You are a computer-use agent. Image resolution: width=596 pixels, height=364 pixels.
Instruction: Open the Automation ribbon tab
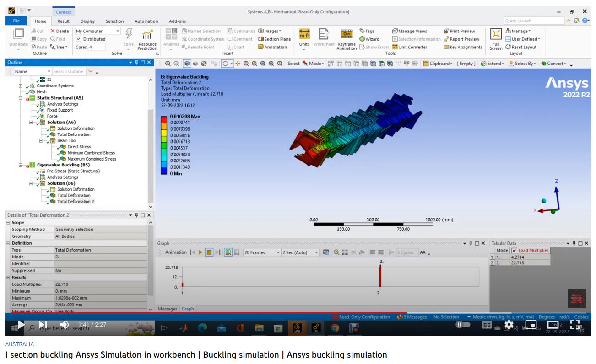(146, 21)
